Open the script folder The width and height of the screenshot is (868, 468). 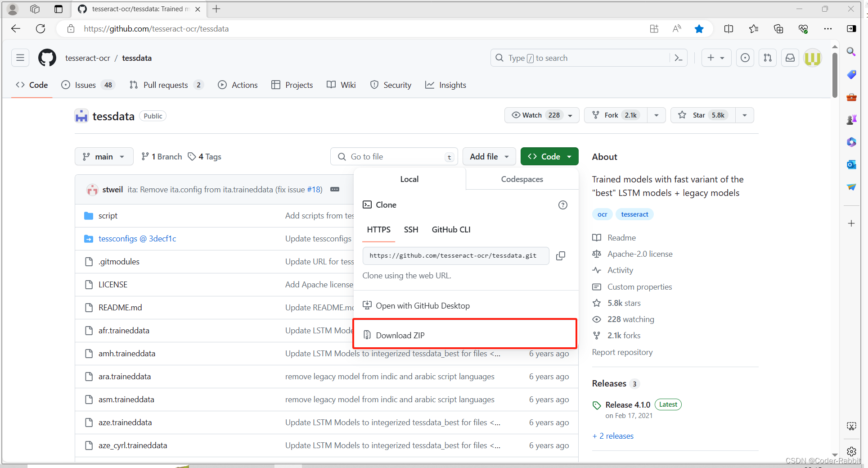pyautogui.click(x=108, y=216)
